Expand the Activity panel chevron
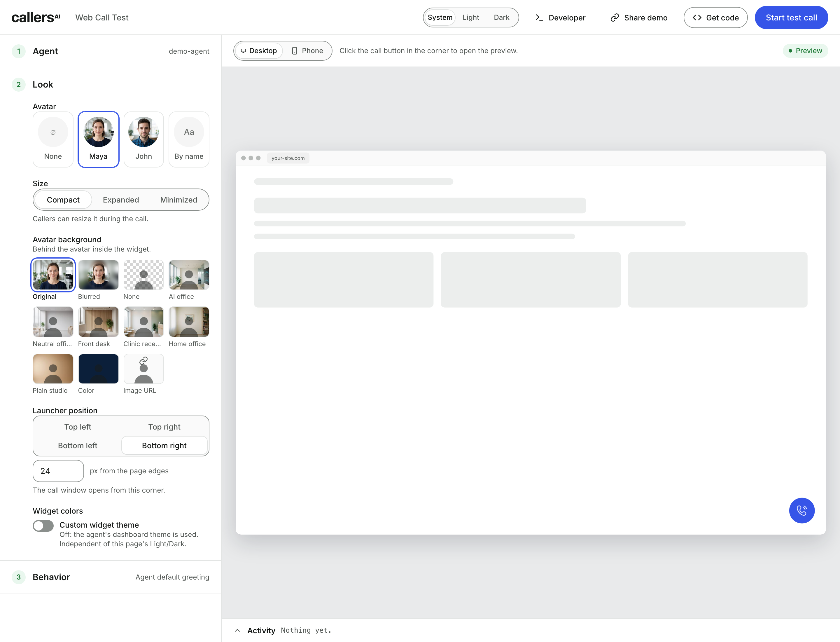 pos(237,630)
